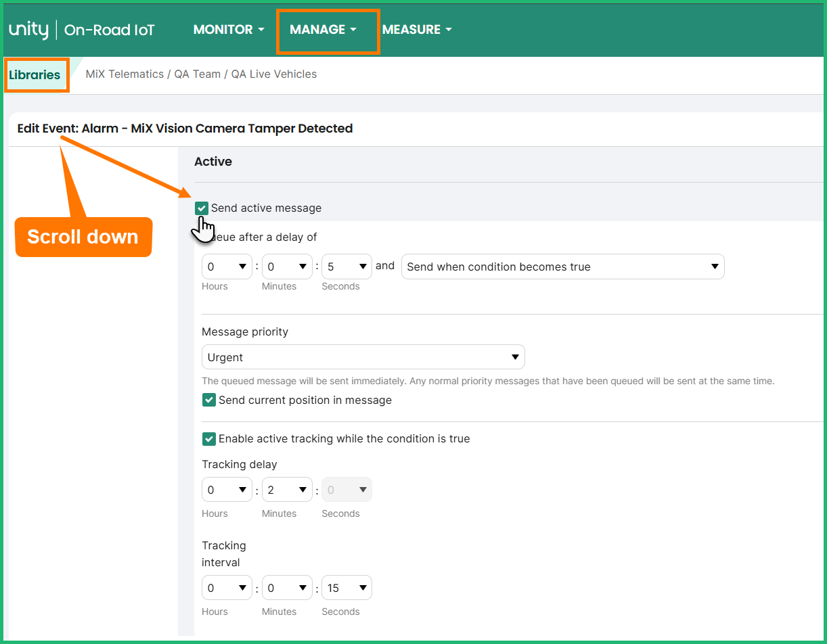Click the MiX Telematics breadcrumb path

(x=201, y=74)
